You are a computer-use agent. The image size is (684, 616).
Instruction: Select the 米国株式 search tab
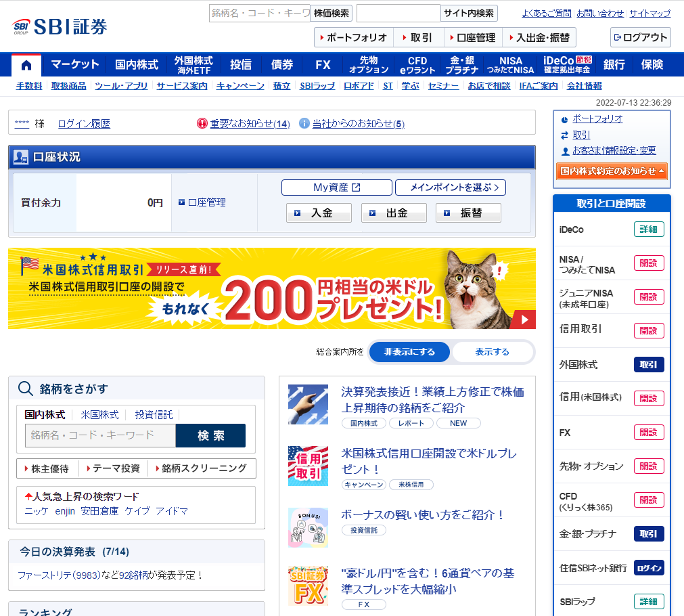tap(99, 414)
